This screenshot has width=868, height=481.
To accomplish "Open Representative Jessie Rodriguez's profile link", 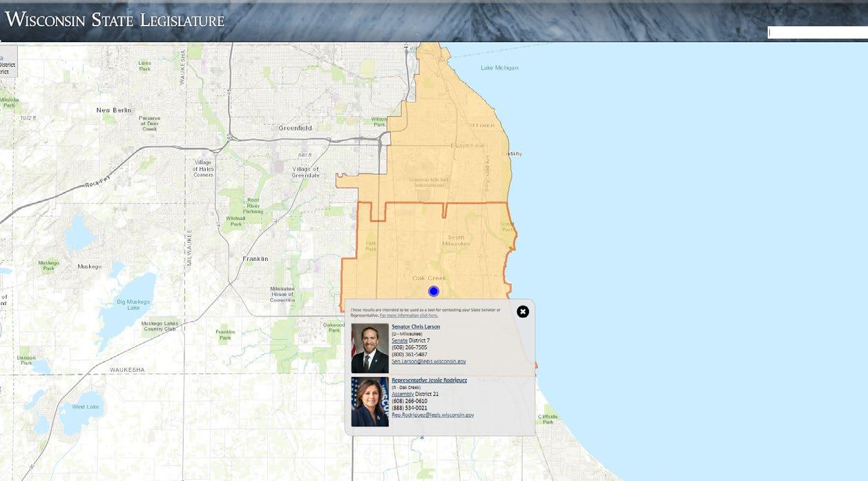I will pyautogui.click(x=429, y=380).
